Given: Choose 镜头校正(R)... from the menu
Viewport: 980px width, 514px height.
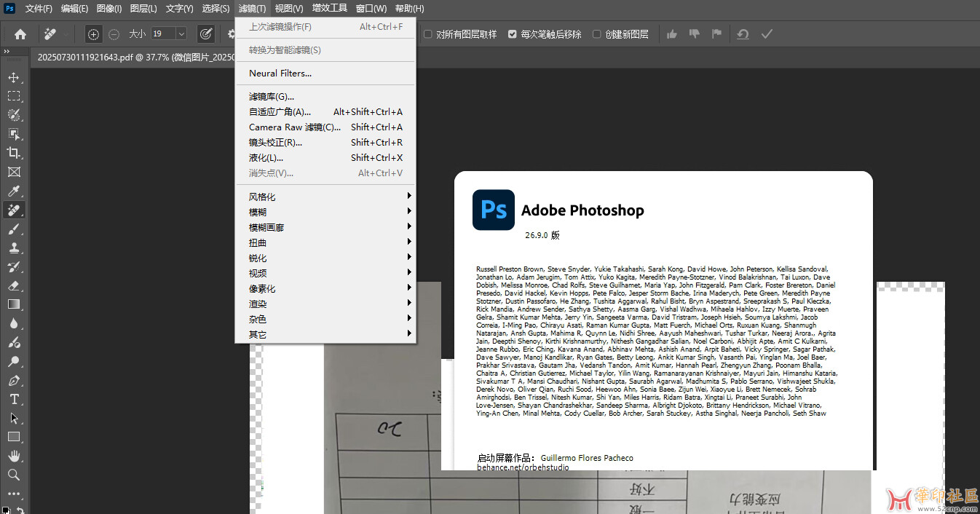Looking at the screenshot, I should coord(325,143).
